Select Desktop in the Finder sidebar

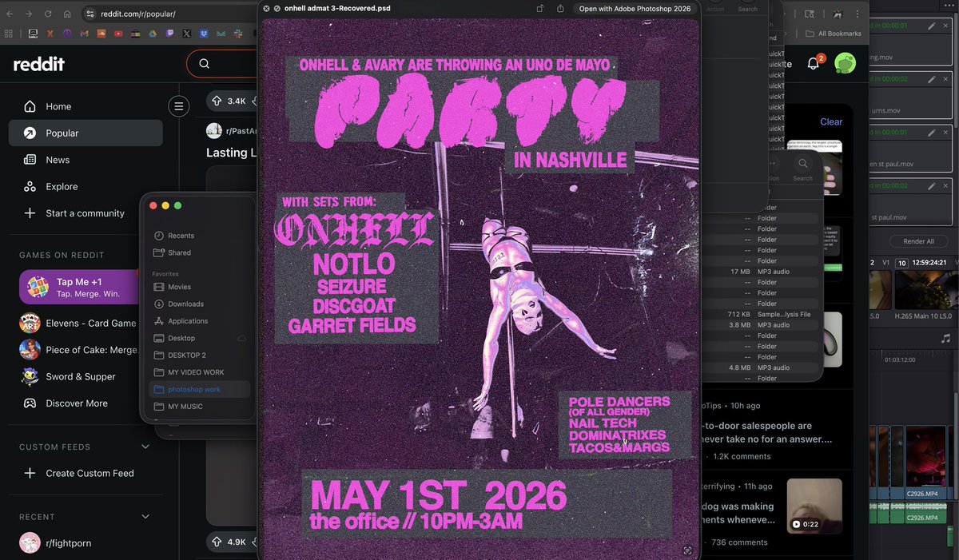pos(199,338)
